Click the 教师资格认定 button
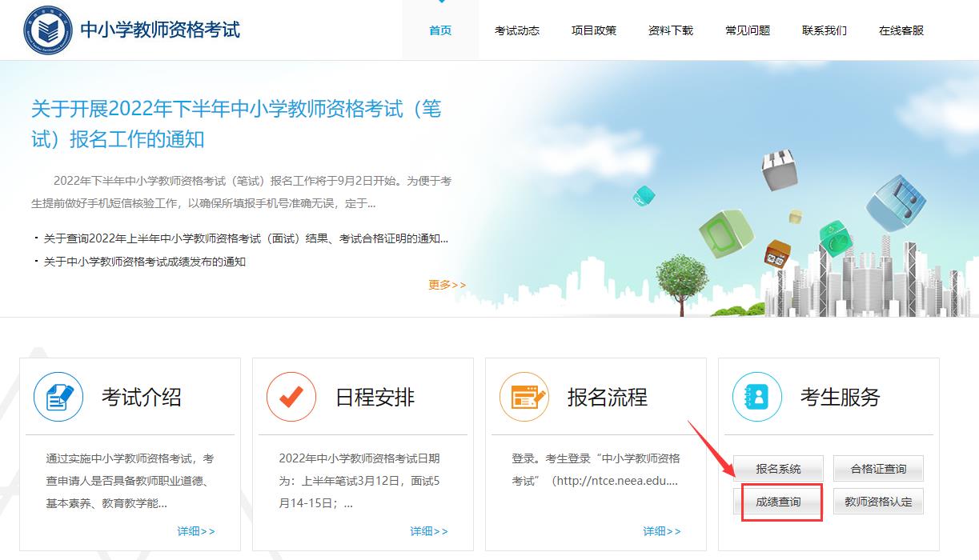This screenshot has width=979, height=560. [879, 500]
